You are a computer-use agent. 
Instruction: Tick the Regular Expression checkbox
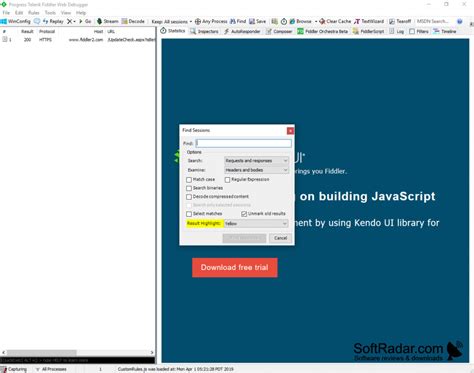pyautogui.click(x=227, y=180)
